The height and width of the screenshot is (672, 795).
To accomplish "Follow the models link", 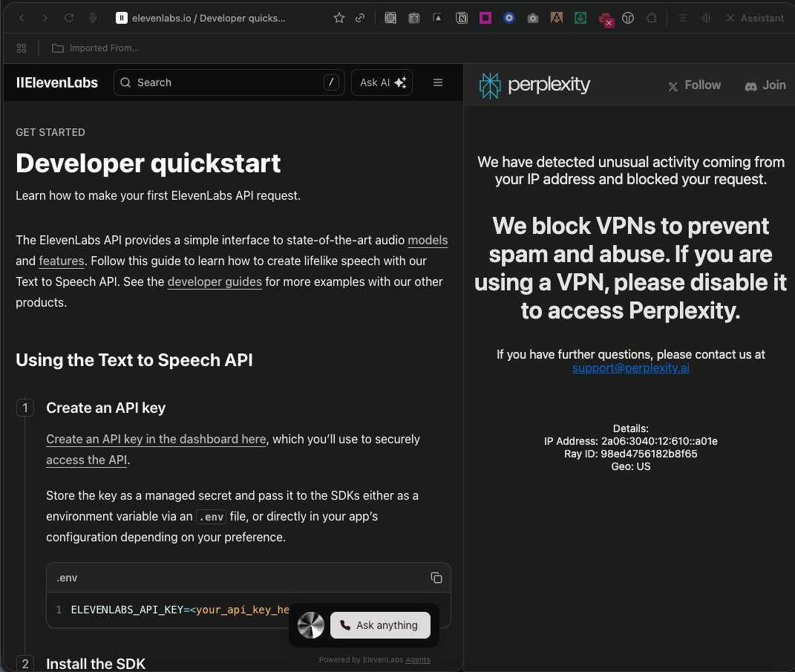I will pos(428,241).
